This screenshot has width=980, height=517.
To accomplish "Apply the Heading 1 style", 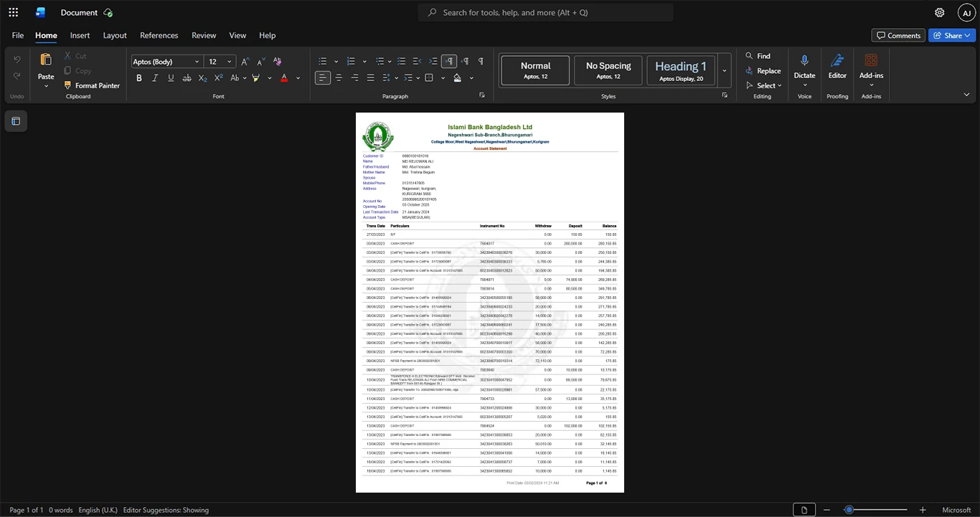I will [x=681, y=70].
